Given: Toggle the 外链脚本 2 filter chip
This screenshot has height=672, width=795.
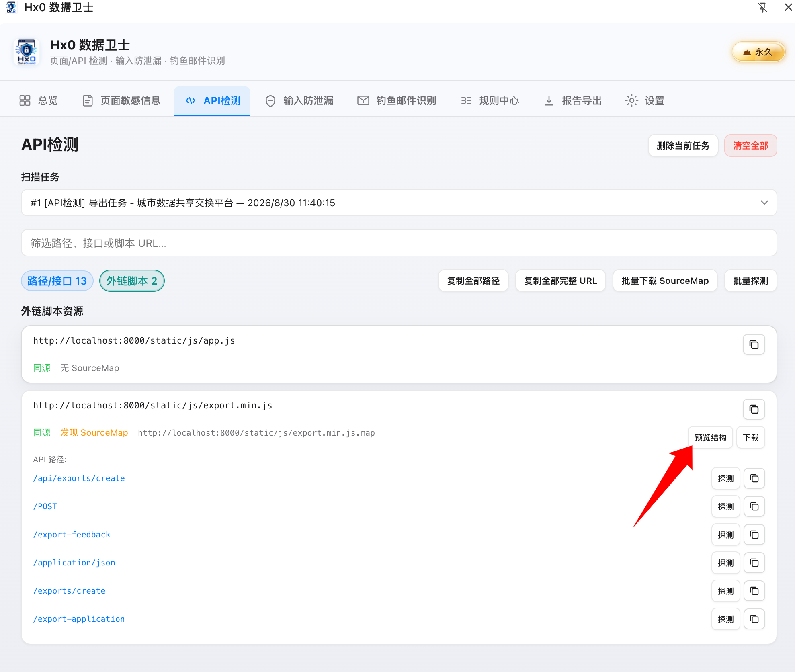Looking at the screenshot, I should [x=132, y=281].
